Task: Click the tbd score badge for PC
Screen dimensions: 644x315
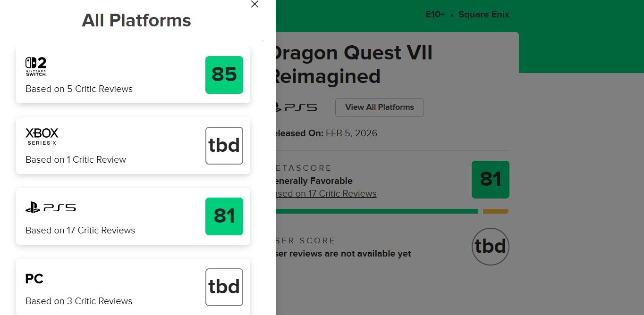Action: click(224, 287)
